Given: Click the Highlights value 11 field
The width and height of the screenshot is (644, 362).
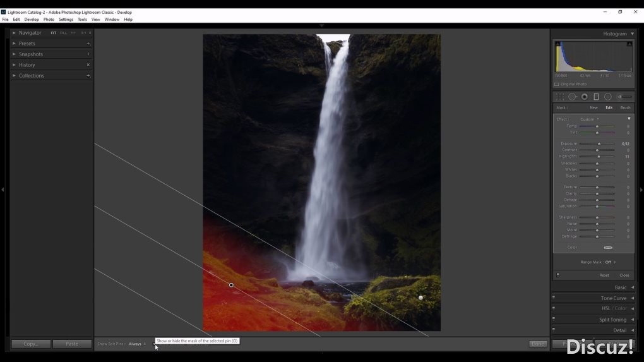Looking at the screenshot, I should click(627, 157).
